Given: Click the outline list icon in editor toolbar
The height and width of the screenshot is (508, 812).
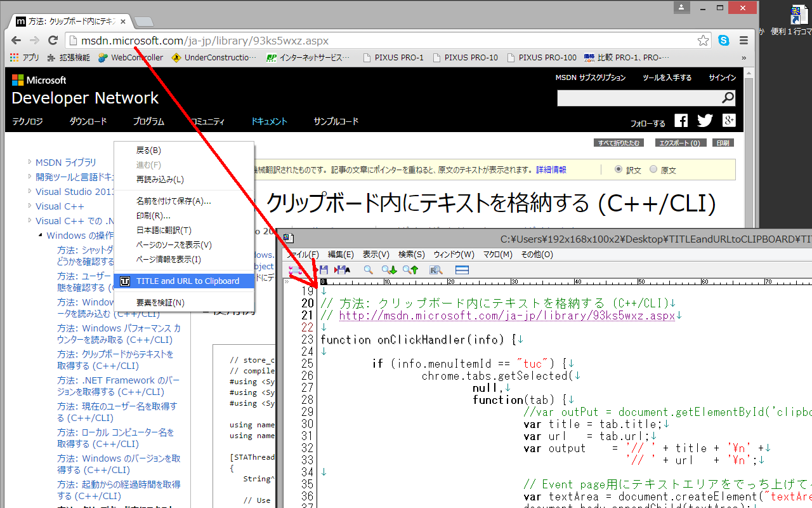Looking at the screenshot, I should [x=296, y=270].
